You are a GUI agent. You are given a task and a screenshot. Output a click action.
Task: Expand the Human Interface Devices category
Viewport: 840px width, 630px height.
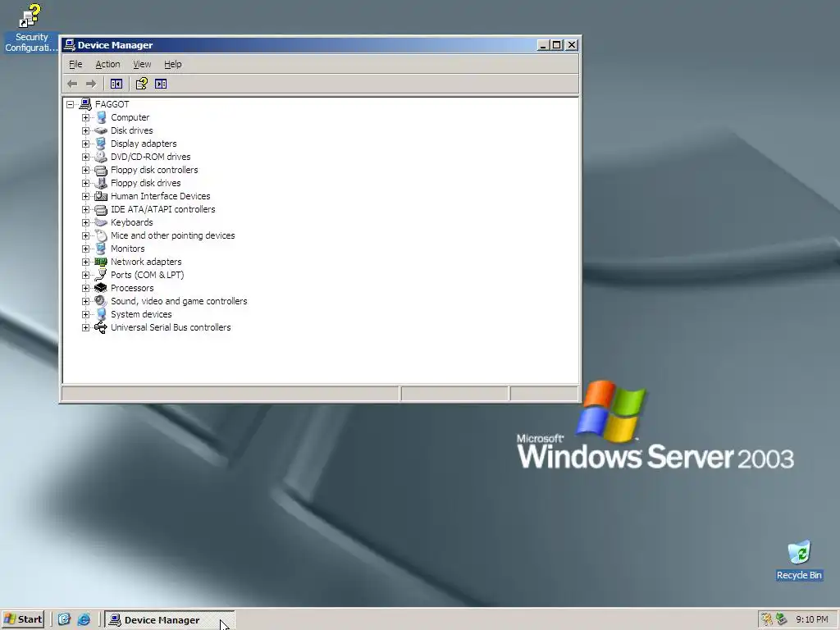85,196
